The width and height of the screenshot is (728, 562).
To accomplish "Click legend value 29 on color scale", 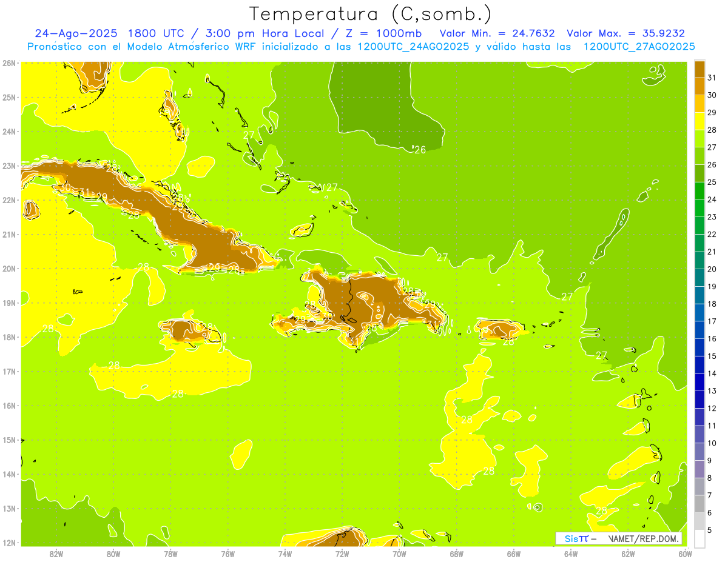I will point(712,113).
